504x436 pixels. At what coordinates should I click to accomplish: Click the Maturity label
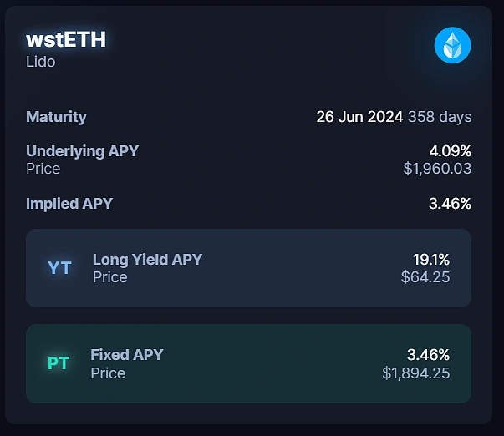[x=56, y=117]
